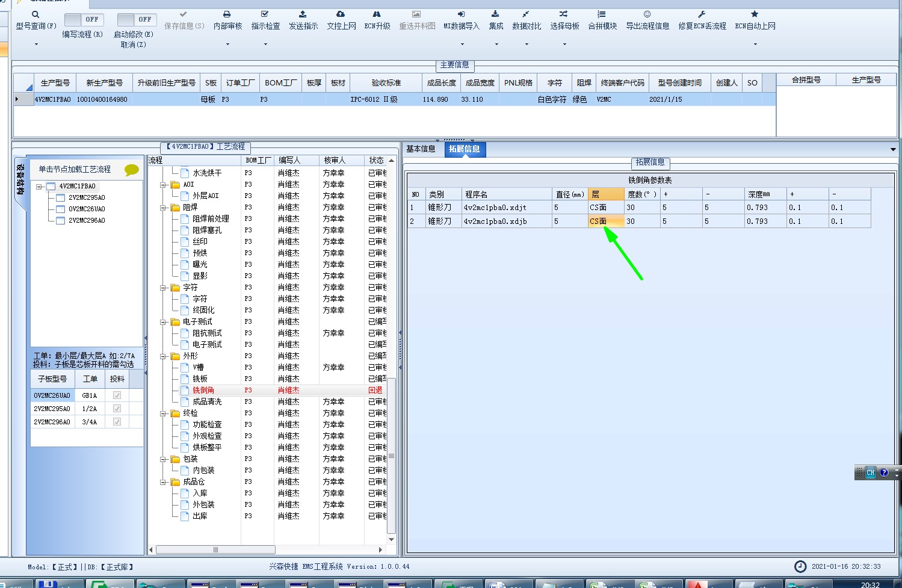Collapse the 外形 folder node
The width and height of the screenshot is (902, 588).
(x=163, y=356)
